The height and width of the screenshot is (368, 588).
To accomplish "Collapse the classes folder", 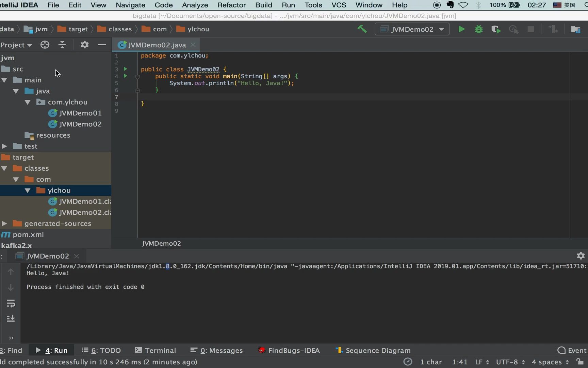I will click(x=4, y=168).
